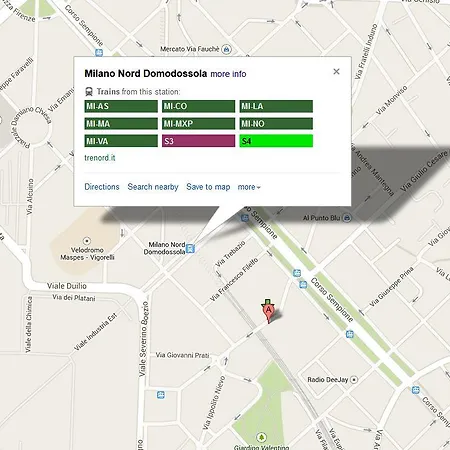Select the purple S3 train line

[x=199, y=141]
